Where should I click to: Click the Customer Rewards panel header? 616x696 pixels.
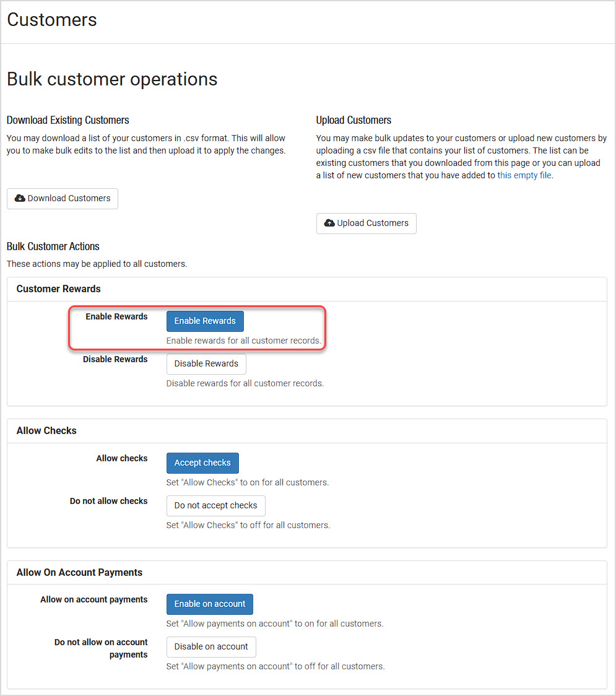click(x=307, y=289)
